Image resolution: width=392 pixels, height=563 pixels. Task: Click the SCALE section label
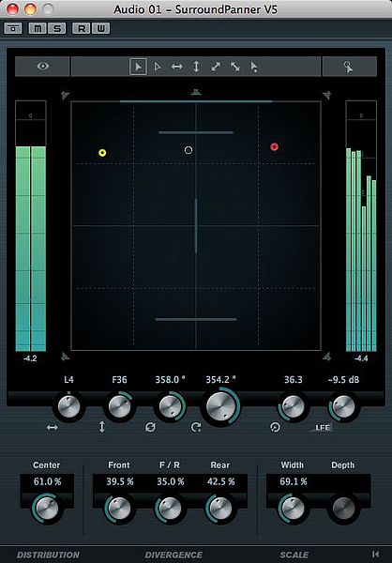point(294,555)
